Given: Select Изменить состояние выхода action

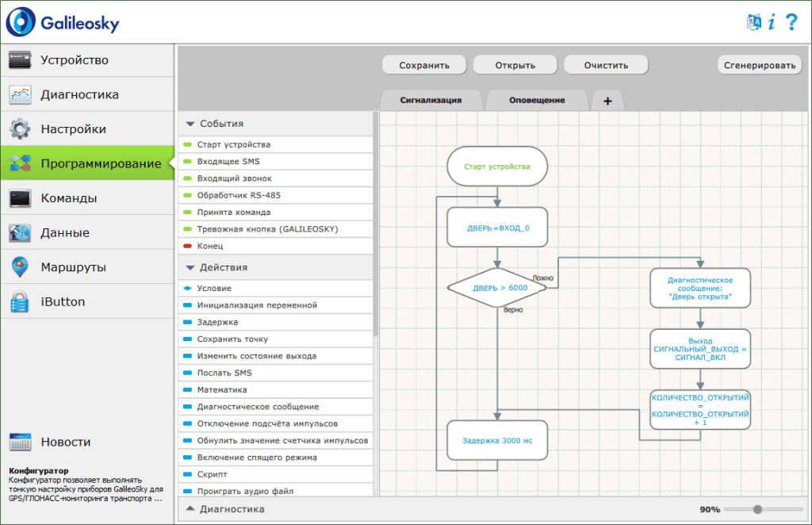Looking at the screenshot, I should click(275, 356).
